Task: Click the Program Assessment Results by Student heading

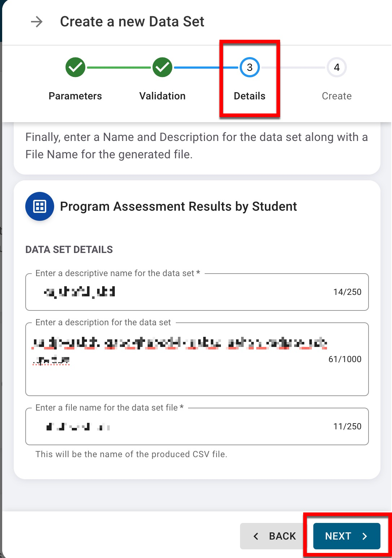Action: point(178,206)
